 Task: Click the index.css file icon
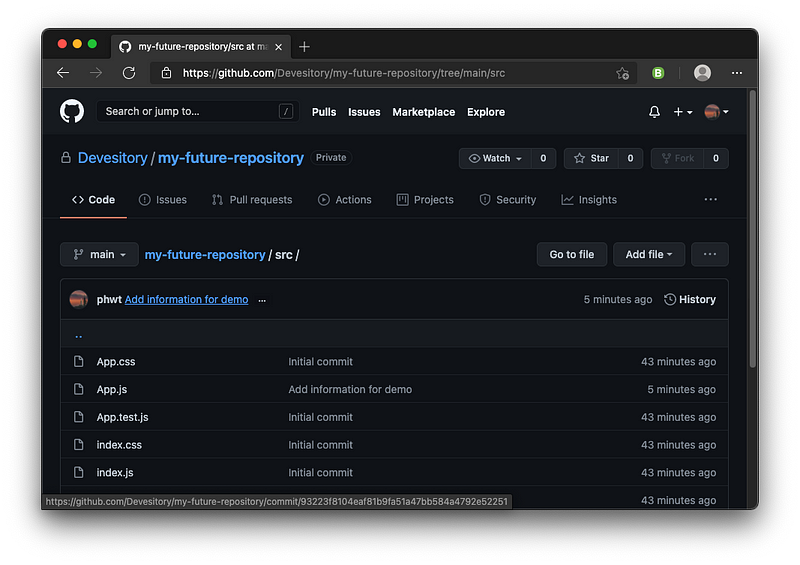(x=79, y=445)
